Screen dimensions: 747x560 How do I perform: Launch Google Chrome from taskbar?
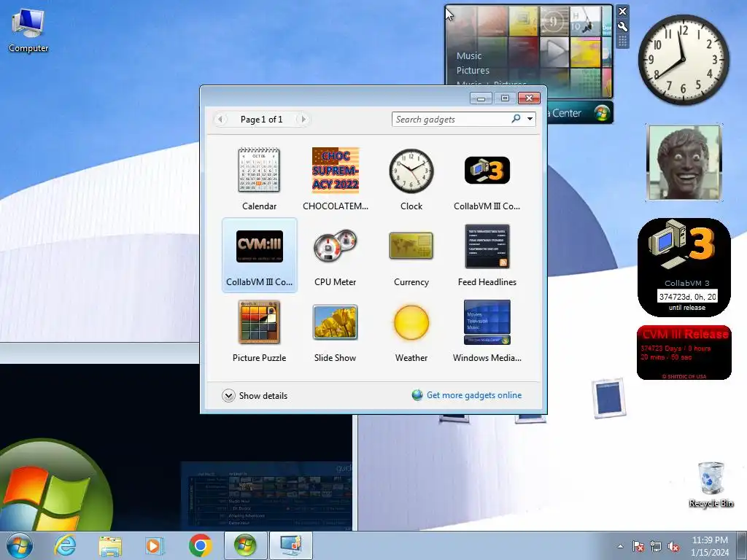pyautogui.click(x=200, y=545)
